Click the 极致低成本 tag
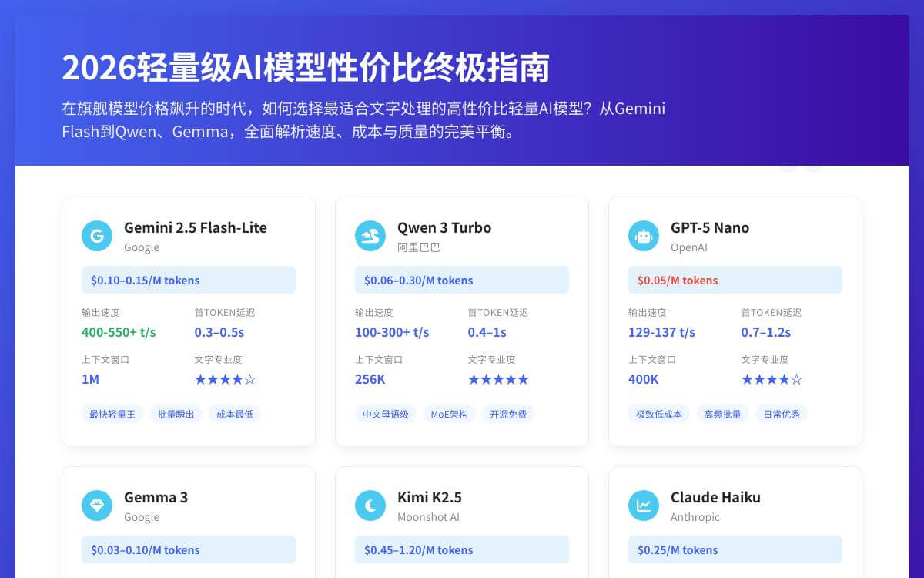924x578 pixels. (658, 414)
